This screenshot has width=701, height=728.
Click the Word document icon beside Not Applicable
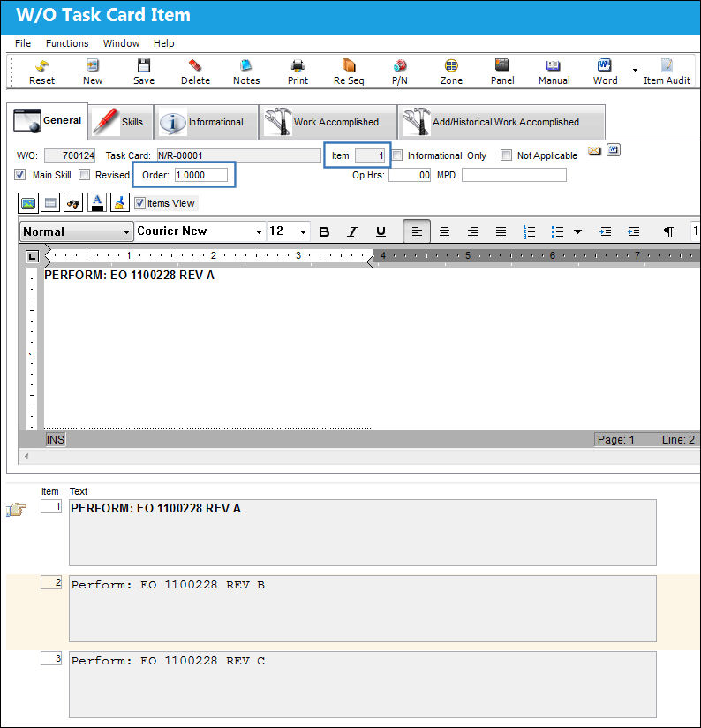click(x=614, y=150)
